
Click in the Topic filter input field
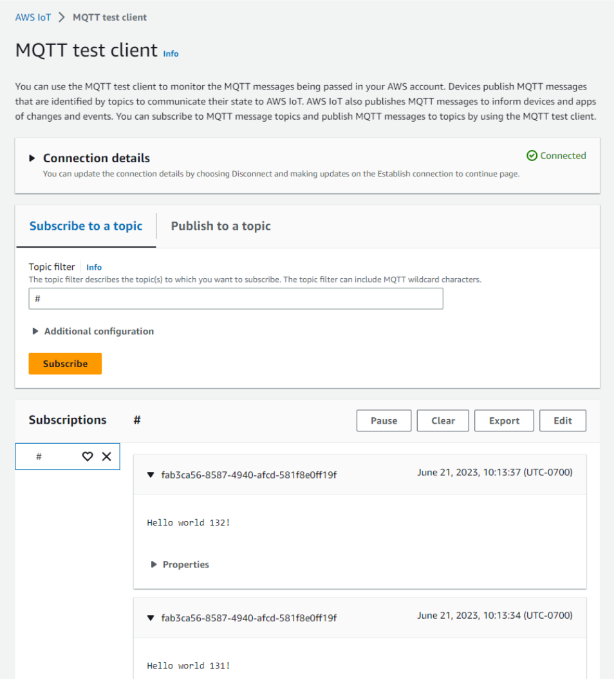click(x=236, y=299)
